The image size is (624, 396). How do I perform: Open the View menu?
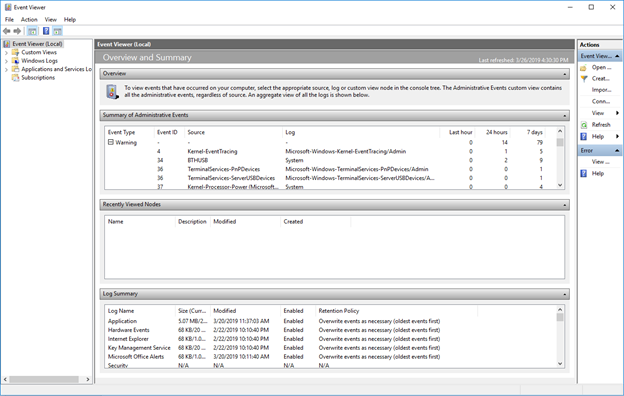[x=51, y=20]
